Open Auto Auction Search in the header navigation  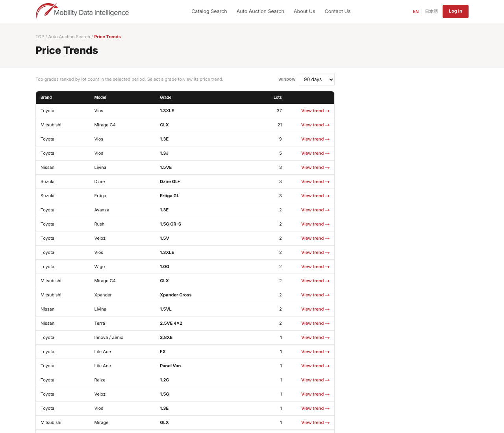(x=260, y=11)
